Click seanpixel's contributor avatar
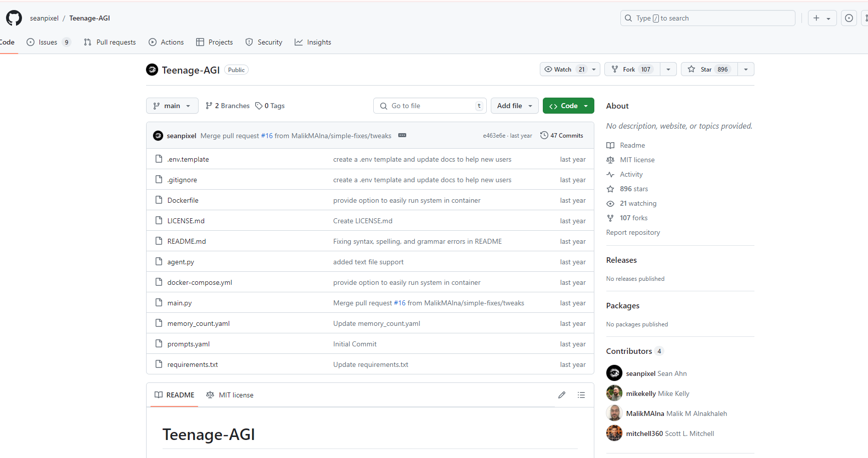The width and height of the screenshot is (868, 458). [614, 373]
